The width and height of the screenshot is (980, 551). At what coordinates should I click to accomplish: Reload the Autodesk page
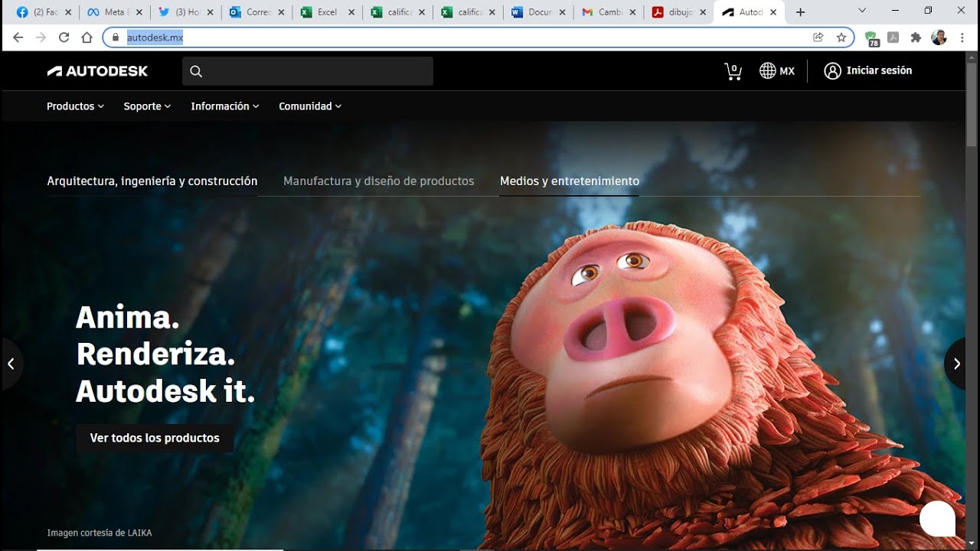coord(64,37)
